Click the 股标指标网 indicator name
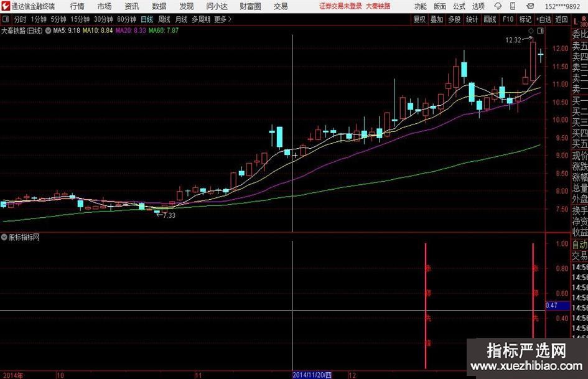 [24, 237]
